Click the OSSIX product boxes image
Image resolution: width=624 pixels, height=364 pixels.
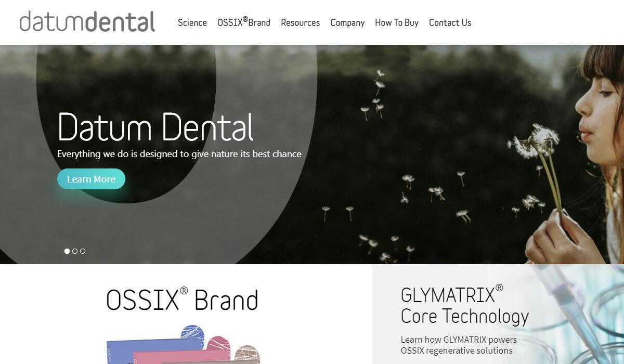[183, 344]
